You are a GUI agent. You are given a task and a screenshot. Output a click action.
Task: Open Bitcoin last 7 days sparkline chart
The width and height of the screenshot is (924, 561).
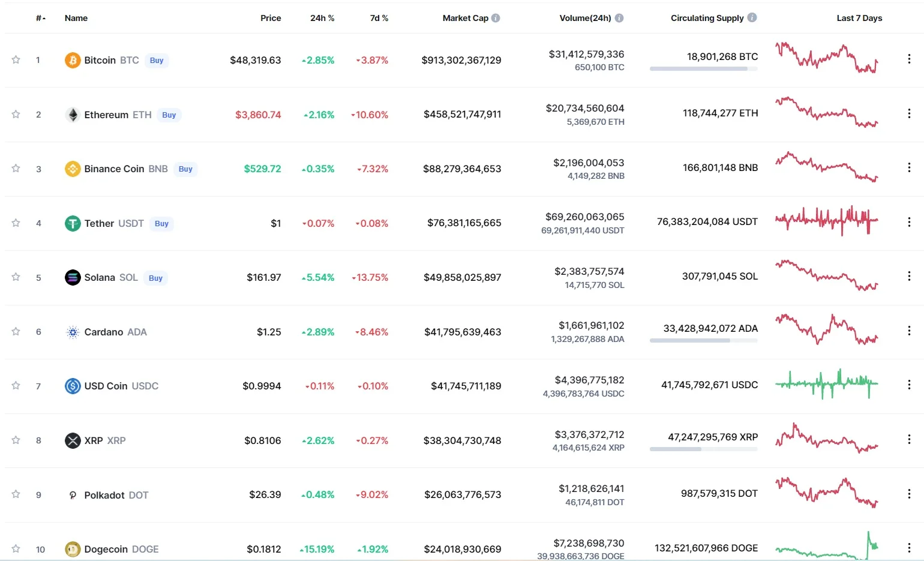(x=827, y=58)
